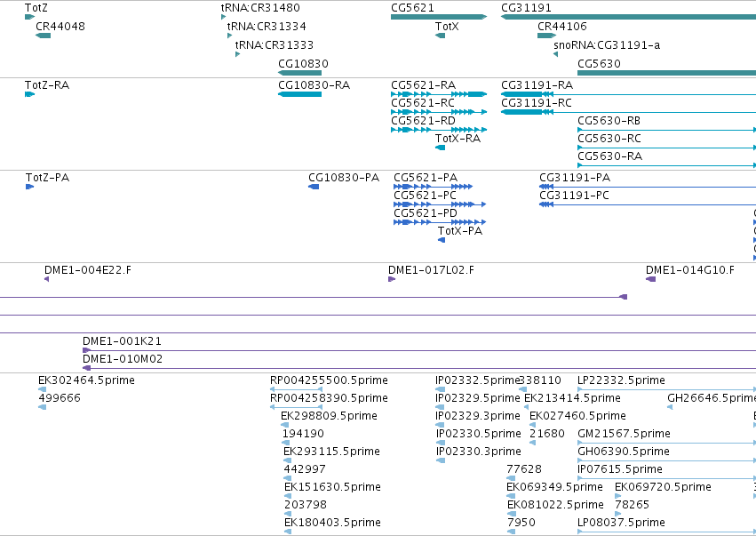This screenshot has width=756, height=536.
Task: Click the TotZ-PA protein label
Action: click(47, 178)
